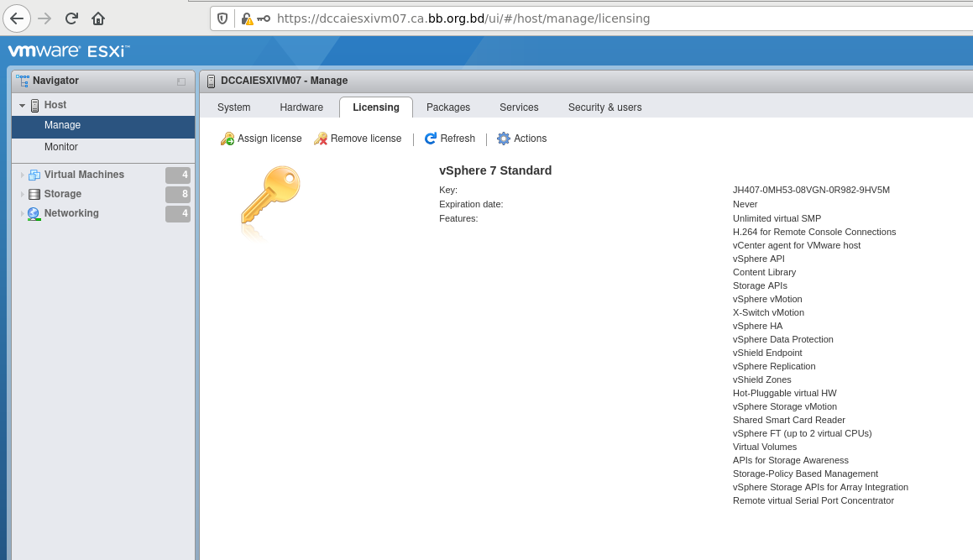Click the expiration value Never
The width and height of the screenshot is (973, 560).
point(745,204)
